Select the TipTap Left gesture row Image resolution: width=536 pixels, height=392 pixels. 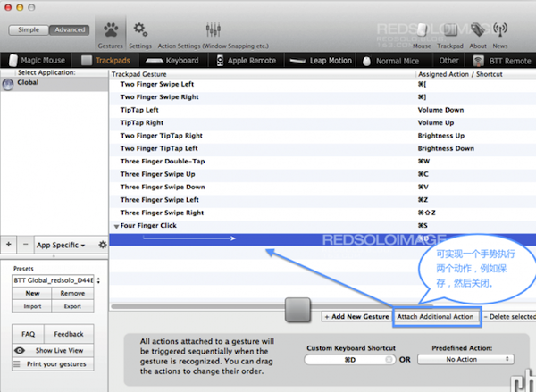click(x=322, y=110)
